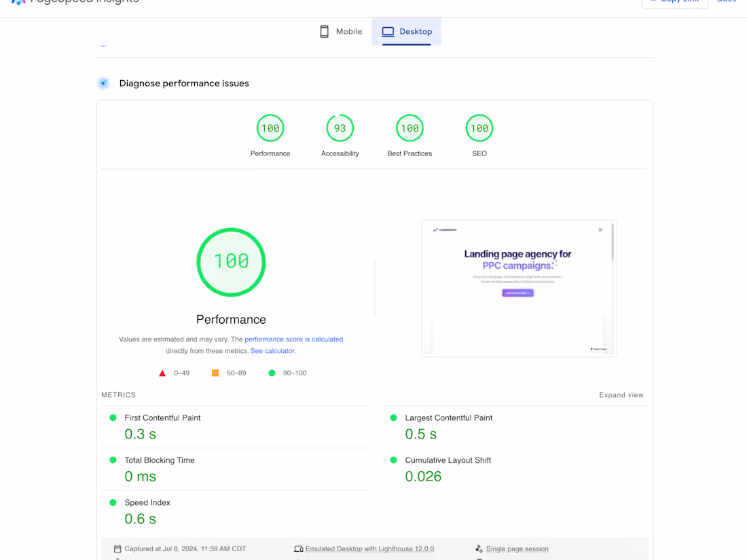Image resolution: width=747 pixels, height=560 pixels.
Task: Click the SEO score gauge
Action: point(479,128)
